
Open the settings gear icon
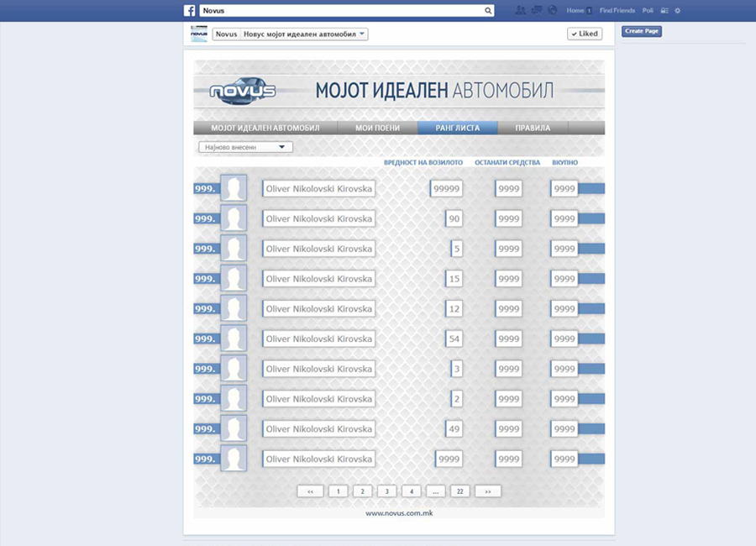678,11
